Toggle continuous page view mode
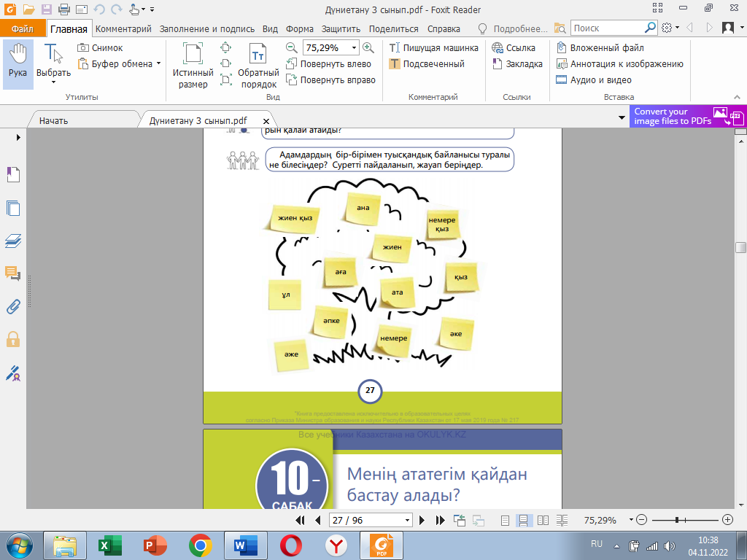This screenshot has height=560, width=747. point(523,521)
